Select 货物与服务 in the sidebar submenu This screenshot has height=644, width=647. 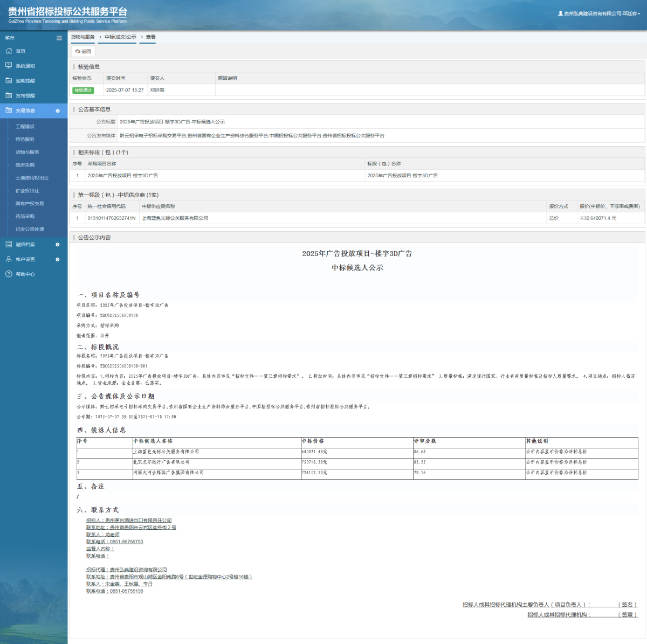(x=27, y=152)
